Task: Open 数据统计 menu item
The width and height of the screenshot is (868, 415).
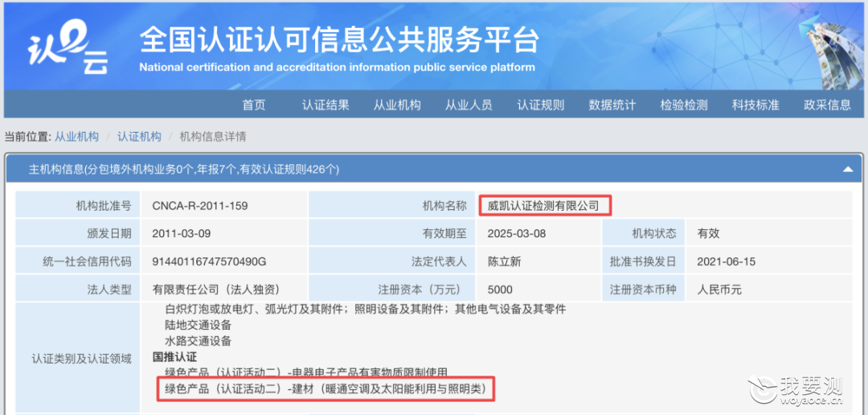Action: pyautogui.click(x=612, y=105)
